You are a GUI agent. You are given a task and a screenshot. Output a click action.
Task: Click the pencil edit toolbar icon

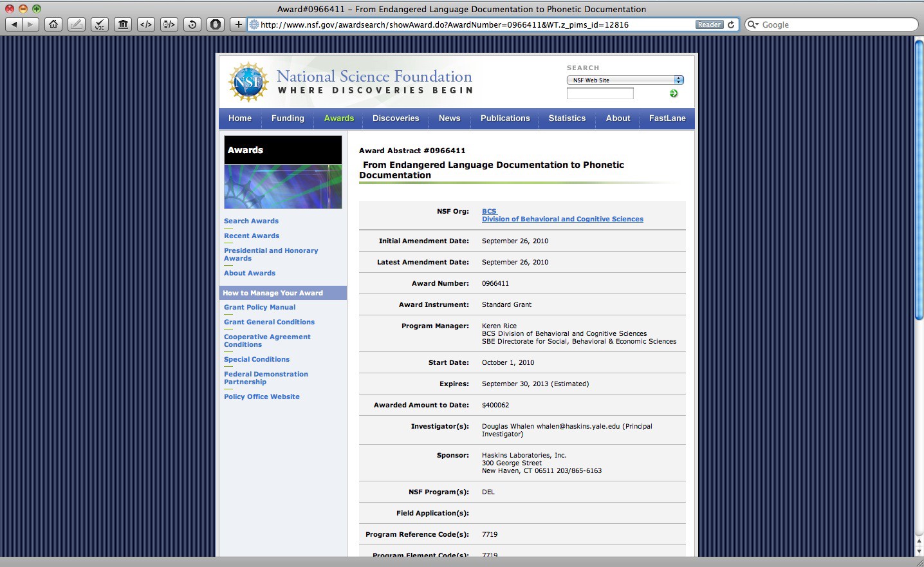coord(77,24)
